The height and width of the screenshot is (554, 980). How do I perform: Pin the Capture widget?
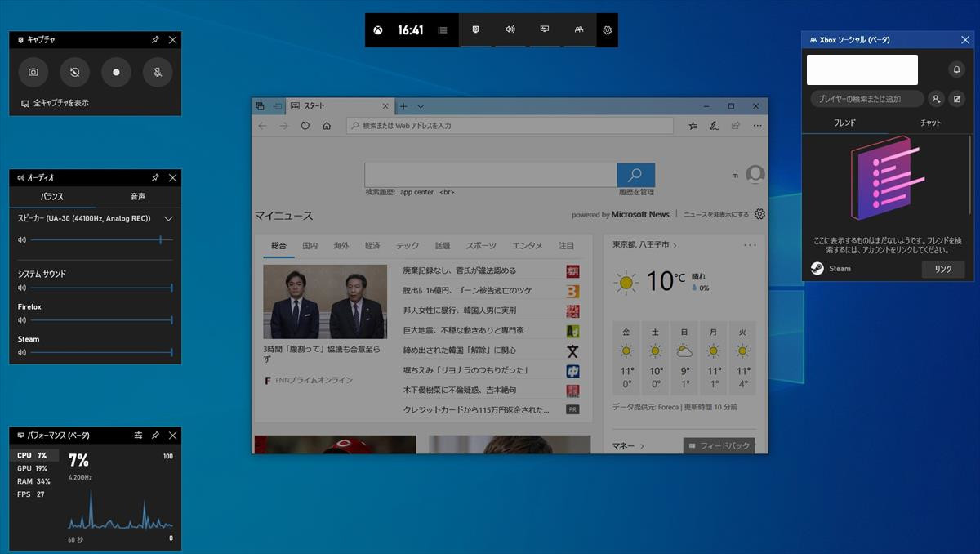(x=155, y=39)
